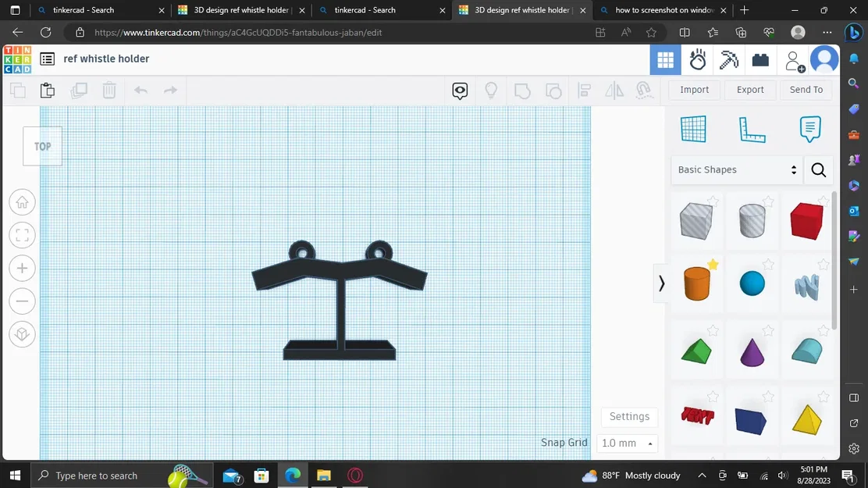The image size is (868, 488).
Task: Switch to first tinkercad - Search tab
Action: (x=101, y=10)
